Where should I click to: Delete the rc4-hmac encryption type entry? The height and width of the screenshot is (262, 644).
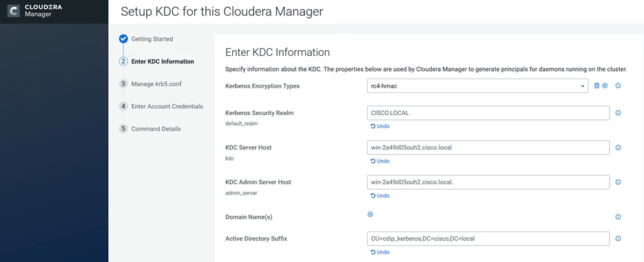tap(596, 86)
